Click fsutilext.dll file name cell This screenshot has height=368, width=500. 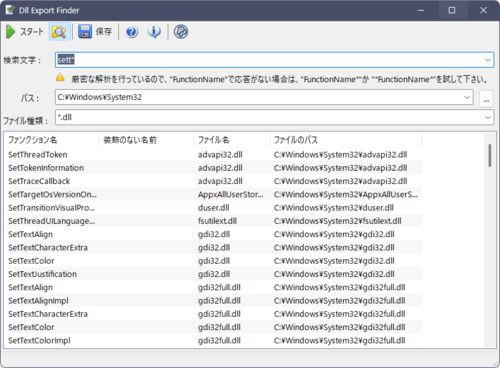(x=217, y=221)
